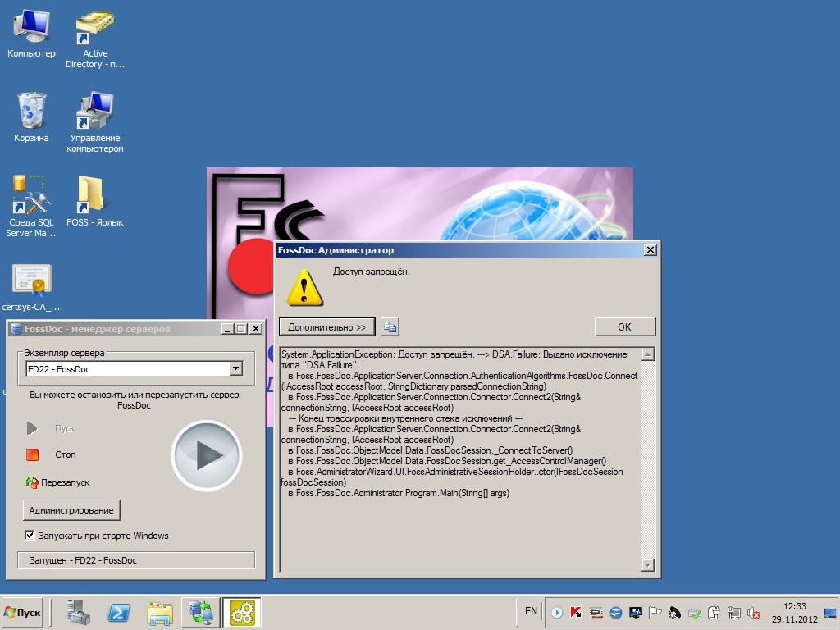The height and width of the screenshot is (630, 840).
Task: Open the Пуск Start menu
Action: click(22, 612)
